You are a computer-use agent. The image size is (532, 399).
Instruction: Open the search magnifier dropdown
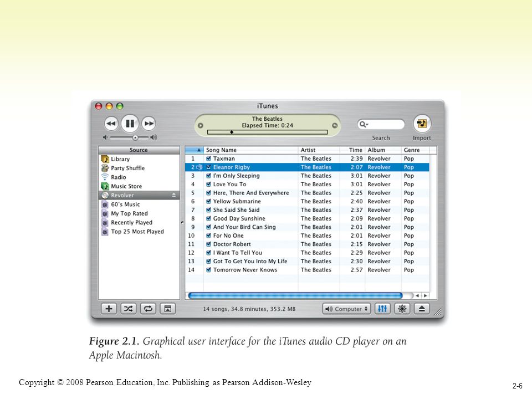pyautogui.click(x=364, y=124)
